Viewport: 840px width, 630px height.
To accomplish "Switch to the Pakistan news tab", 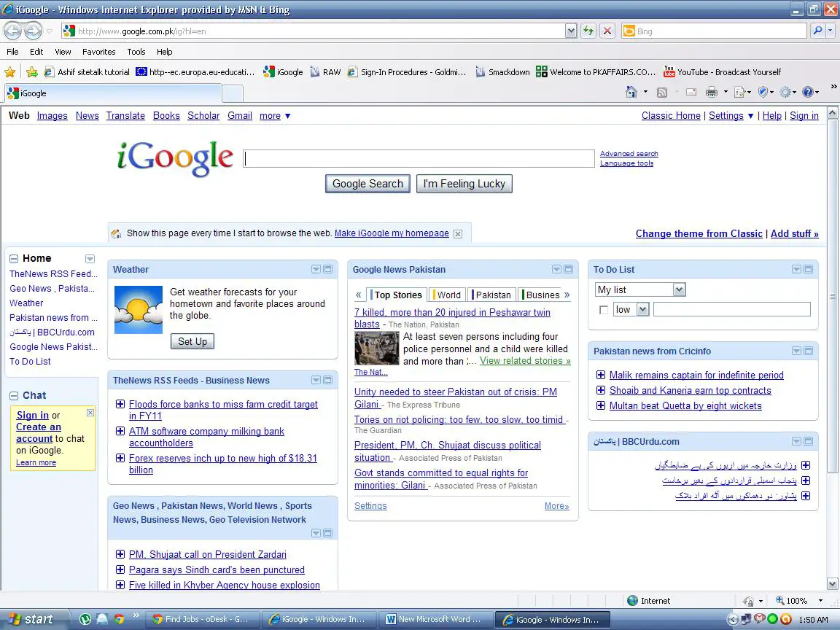I will (491, 295).
